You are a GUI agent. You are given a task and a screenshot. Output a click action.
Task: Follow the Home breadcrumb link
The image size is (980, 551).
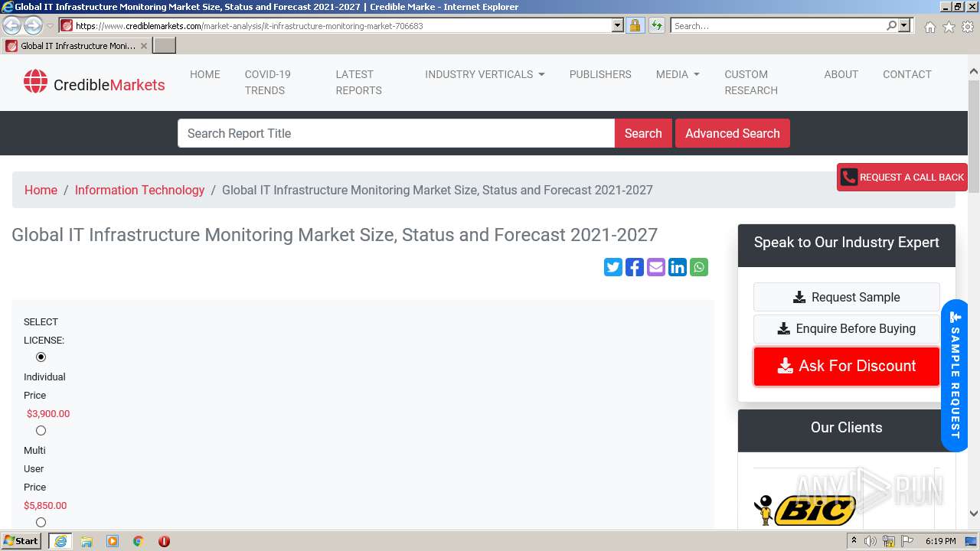41,190
